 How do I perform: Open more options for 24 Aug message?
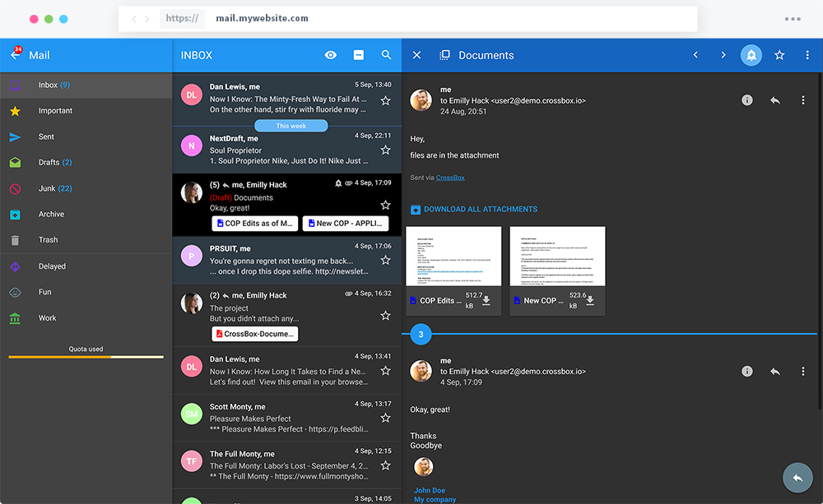point(803,100)
